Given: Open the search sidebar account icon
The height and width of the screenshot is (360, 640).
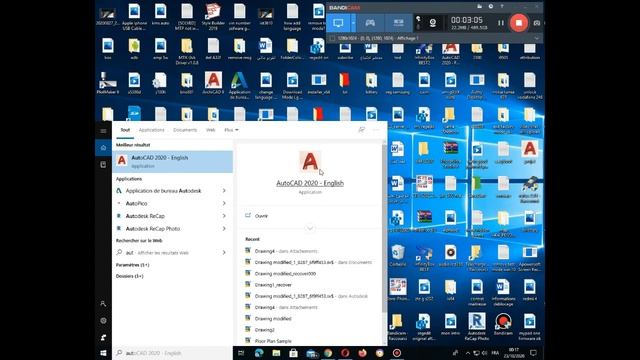Looking at the screenshot, I should tap(103, 304).
